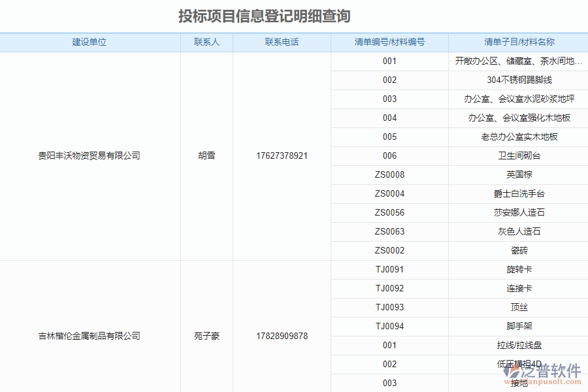Select phone number 17627378921

(x=281, y=155)
